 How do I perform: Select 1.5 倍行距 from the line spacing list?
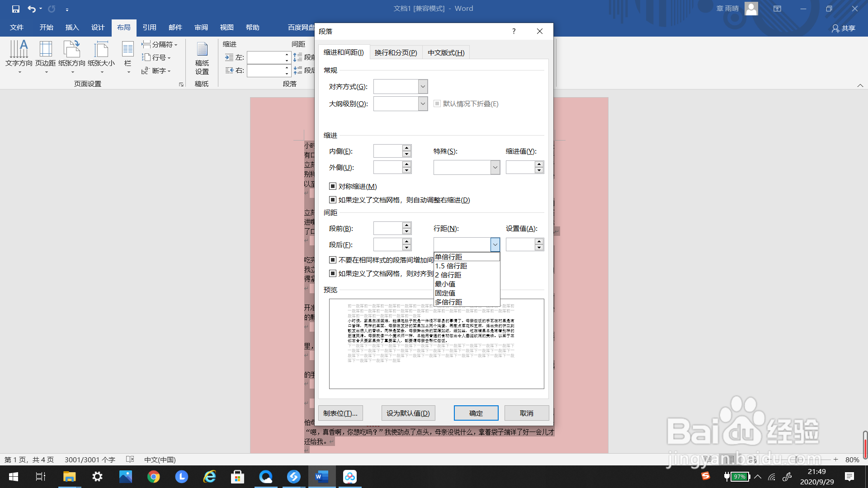coord(451,266)
